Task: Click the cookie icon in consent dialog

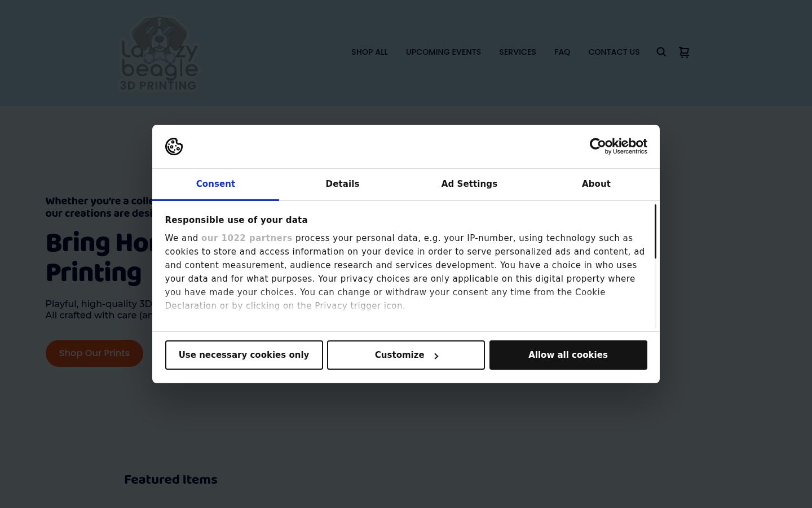Action: click(174, 146)
